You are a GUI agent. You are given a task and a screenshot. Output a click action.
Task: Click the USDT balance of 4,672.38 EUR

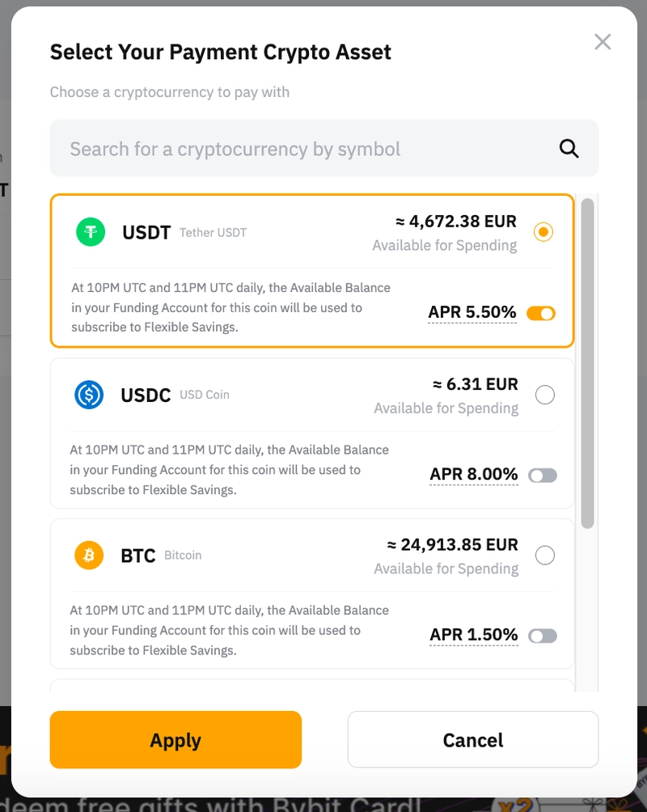coord(456,221)
